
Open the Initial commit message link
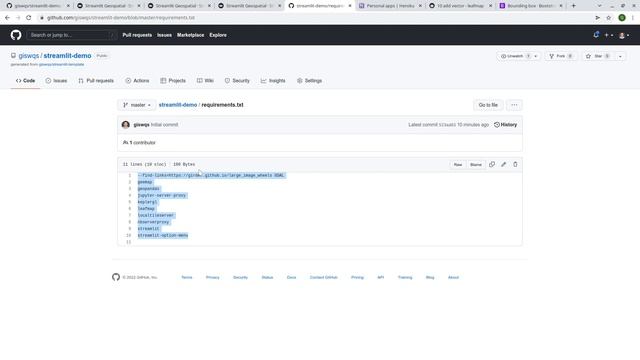pyautogui.click(x=164, y=125)
